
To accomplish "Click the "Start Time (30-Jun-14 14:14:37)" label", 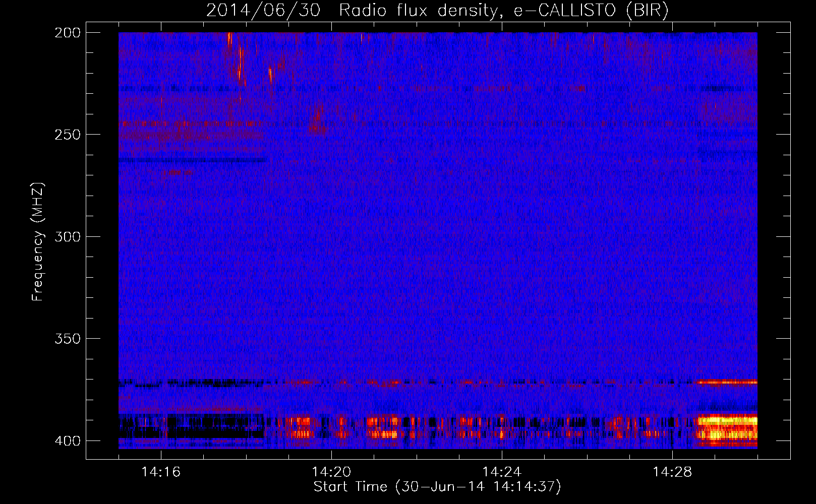I will pyautogui.click(x=437, y=487).
